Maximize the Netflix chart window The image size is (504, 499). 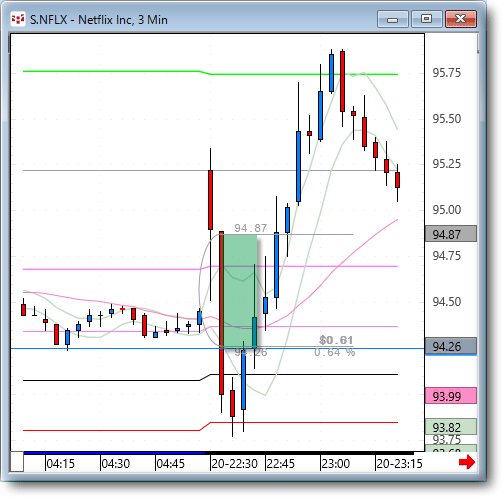coord(427,19)
